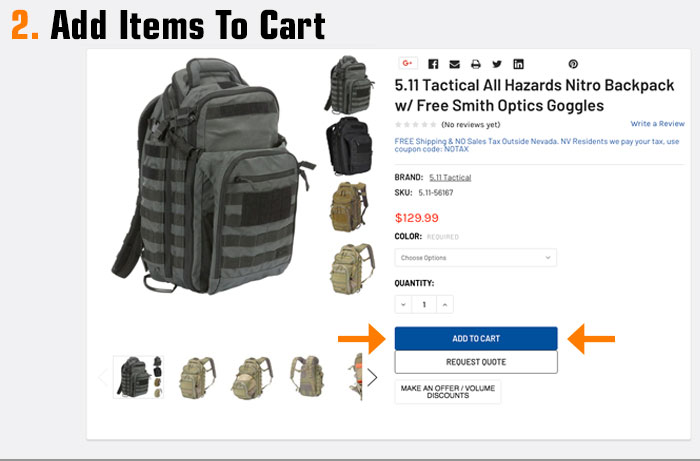Viewport: 700px width, 461px height.
Task: Share on LinkedIn icon
Action: (x=518, y=64)
